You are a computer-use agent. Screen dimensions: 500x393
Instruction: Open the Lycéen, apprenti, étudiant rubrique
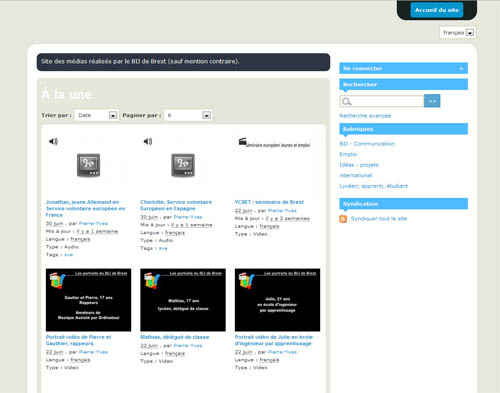(x=373, y=186)
